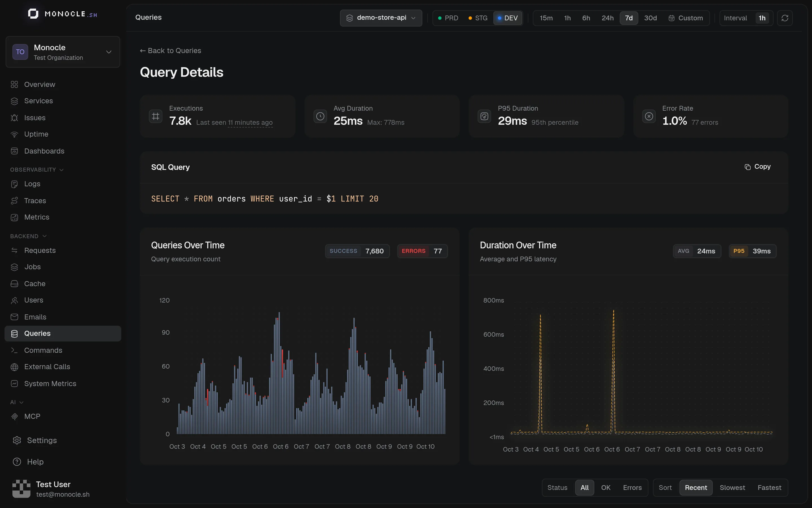Expand the Monocle Test Organization switcher

point(63,52)
